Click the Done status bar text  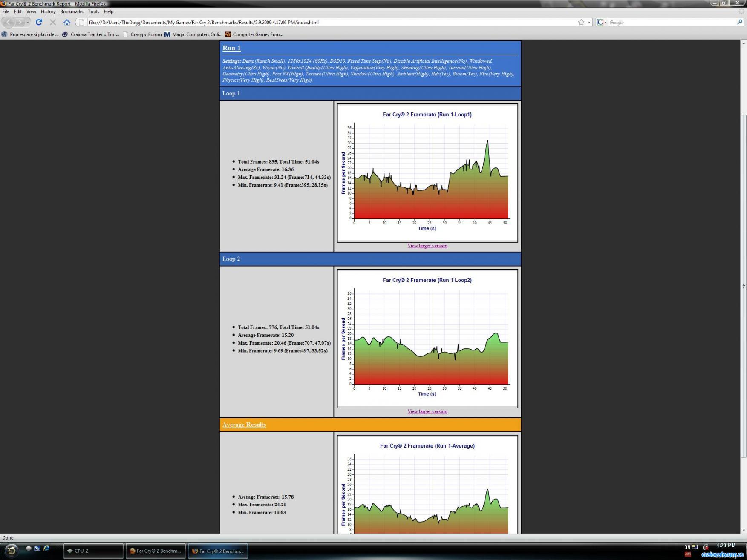(x=8, y=538)
